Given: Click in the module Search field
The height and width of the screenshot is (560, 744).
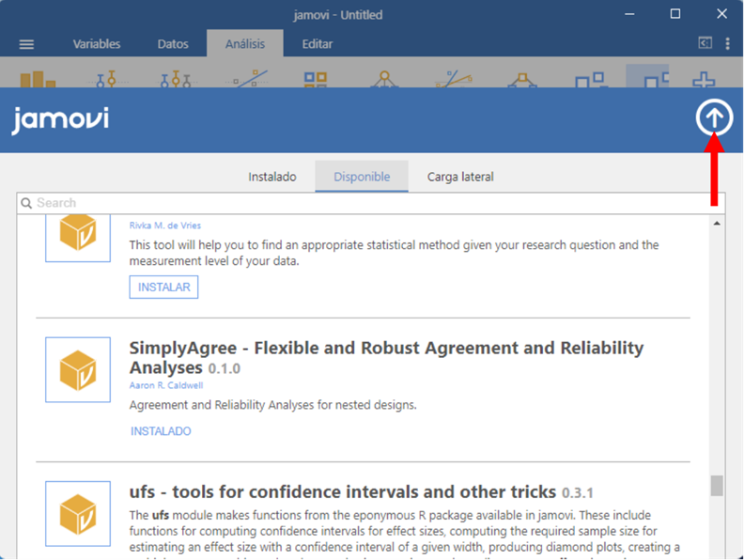Looking at the screenshot, I should pos(366,203).
